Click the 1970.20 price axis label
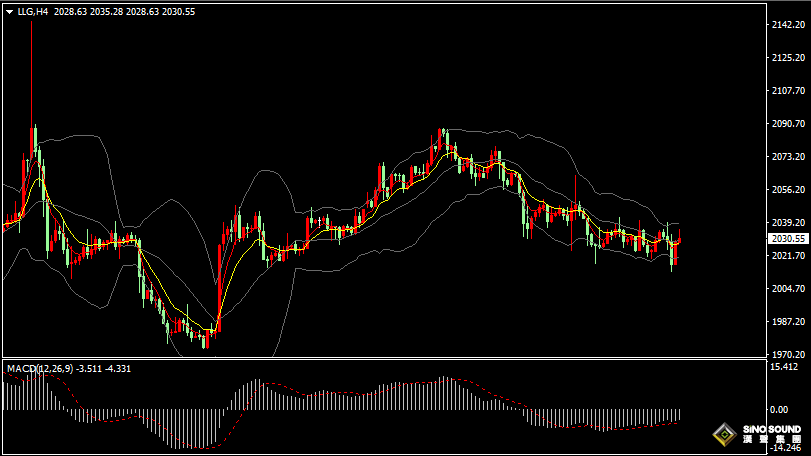 coord(788,355)
